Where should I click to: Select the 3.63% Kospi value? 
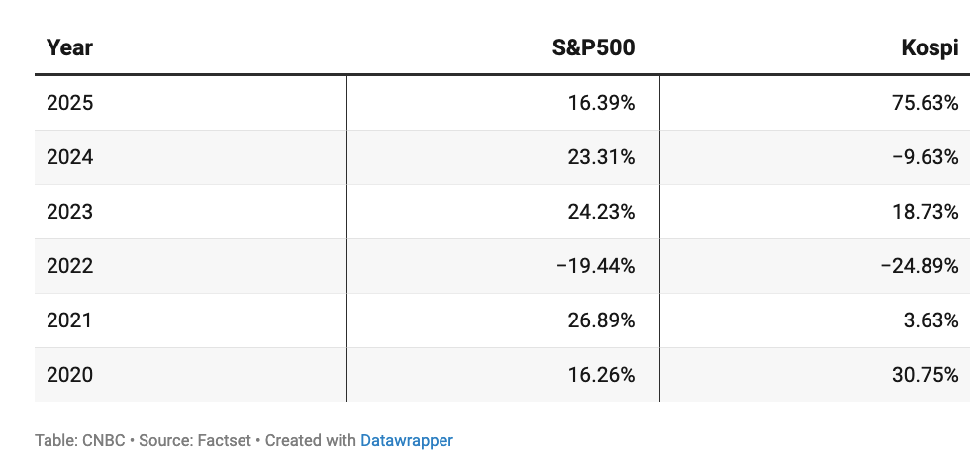click(930, 320)
